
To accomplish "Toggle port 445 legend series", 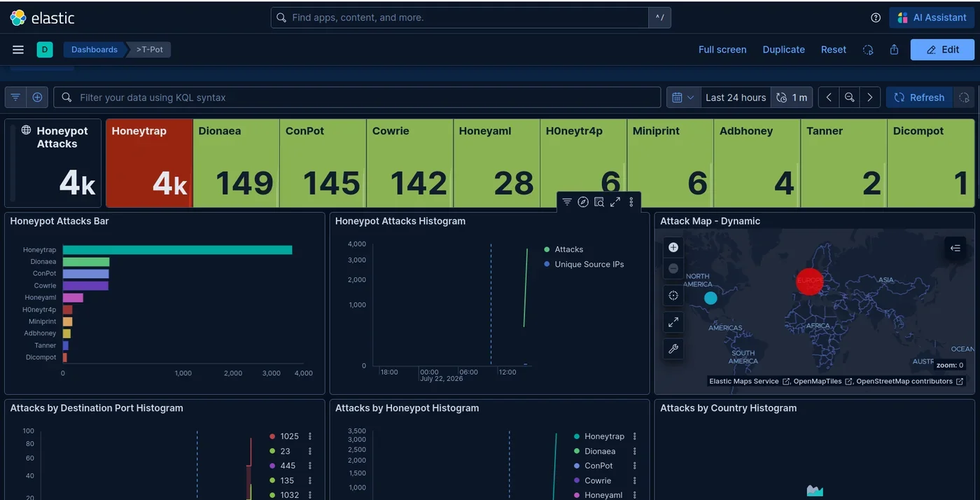I will pos(288,466).
